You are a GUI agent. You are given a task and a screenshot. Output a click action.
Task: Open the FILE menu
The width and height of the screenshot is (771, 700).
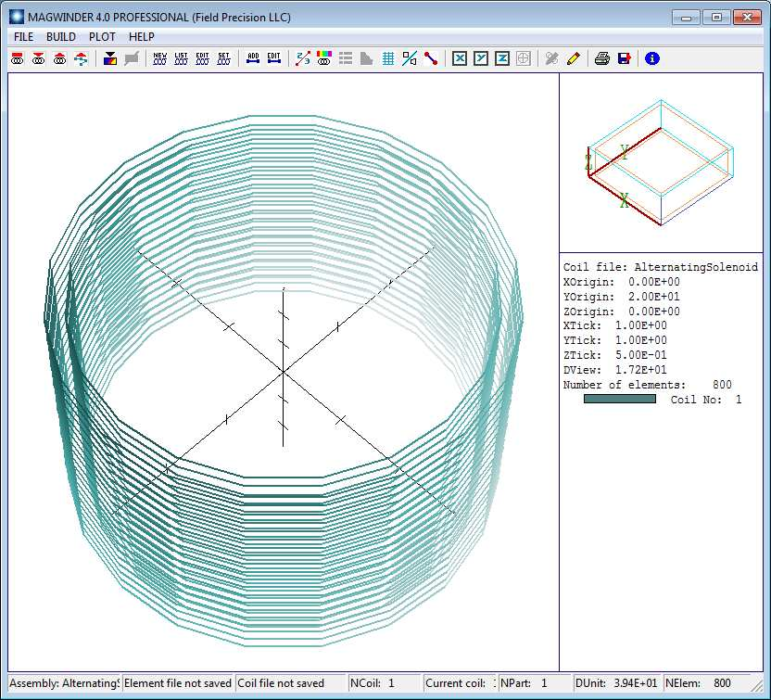coord(23,36)
